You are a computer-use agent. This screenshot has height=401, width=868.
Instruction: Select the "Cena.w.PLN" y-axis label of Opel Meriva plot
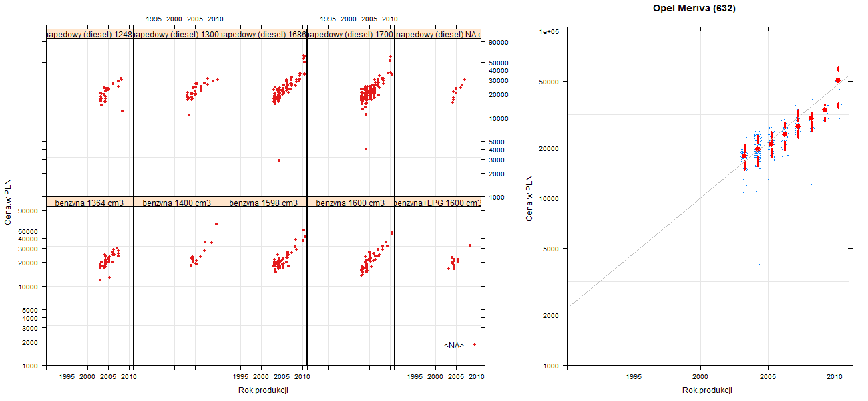(x=529, y=198)
